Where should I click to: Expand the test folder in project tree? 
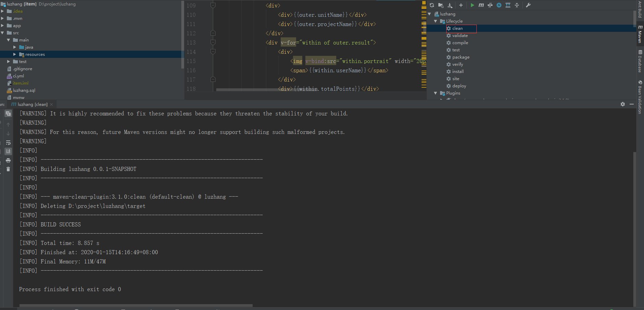click(9, 62)
